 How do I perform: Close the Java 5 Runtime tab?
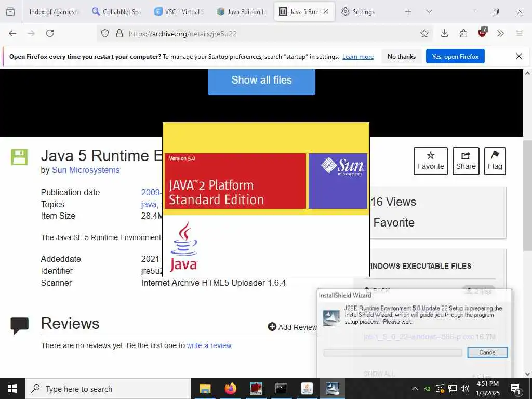(326, 11)
